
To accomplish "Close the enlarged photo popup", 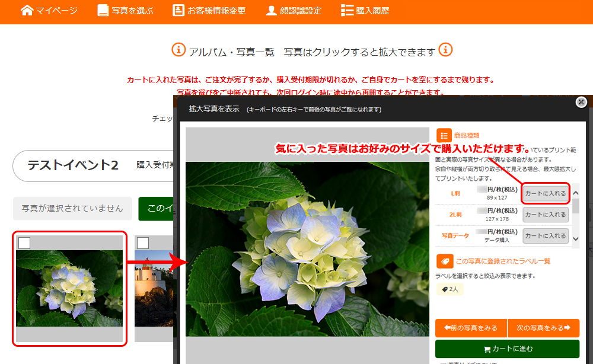I will pyautogui.click(x=581, y=102).
